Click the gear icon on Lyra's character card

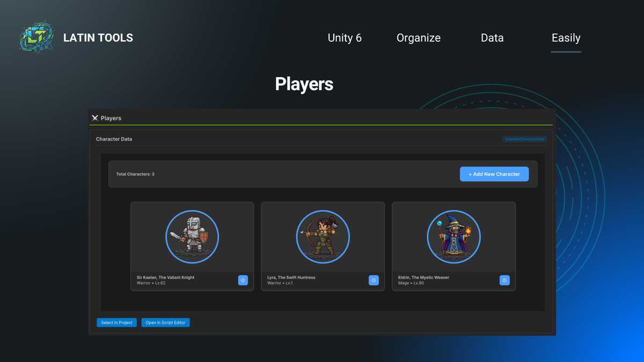coord(374,280)
